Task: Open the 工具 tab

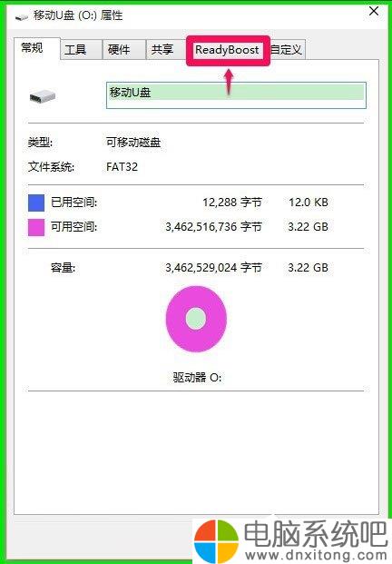Action: coord(75,50)
